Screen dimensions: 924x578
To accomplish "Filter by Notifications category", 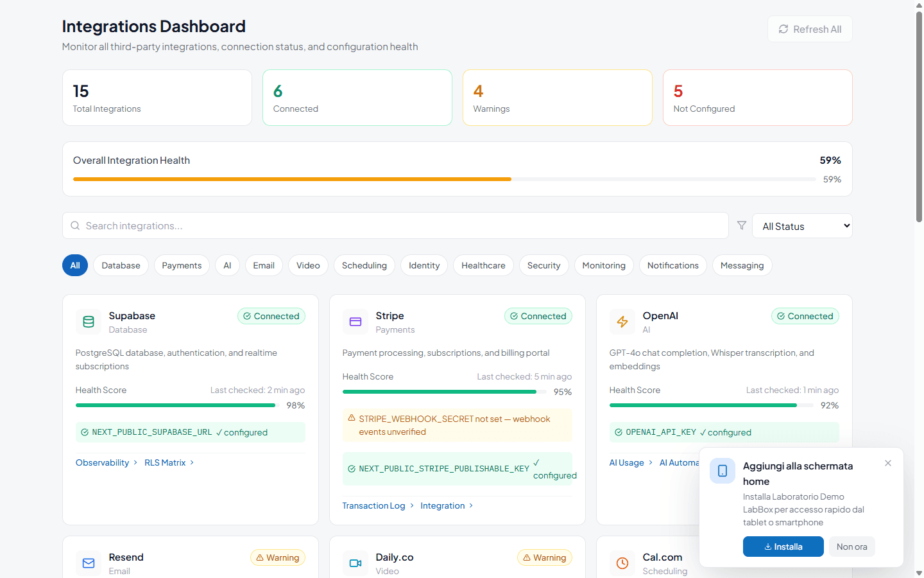I will pyautogui.click(x=673, y=265).
